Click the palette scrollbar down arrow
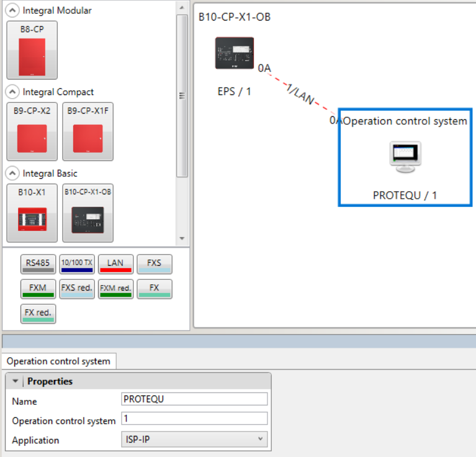The width and height of the screenshot is (476, 457). coord(182,238)
